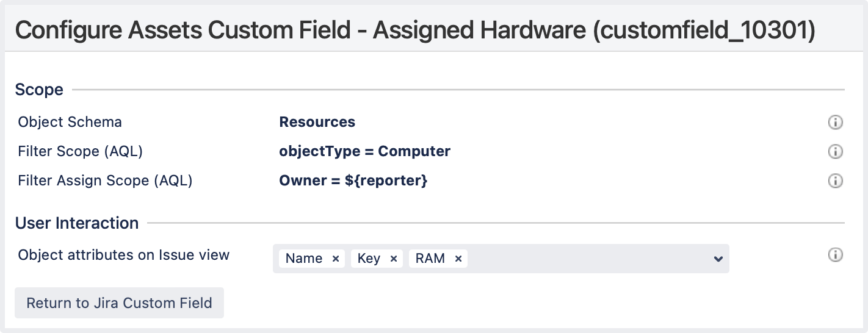
Task: Click the Filter Assign Scope (AQL) label
Action: [x=105, y=181]
